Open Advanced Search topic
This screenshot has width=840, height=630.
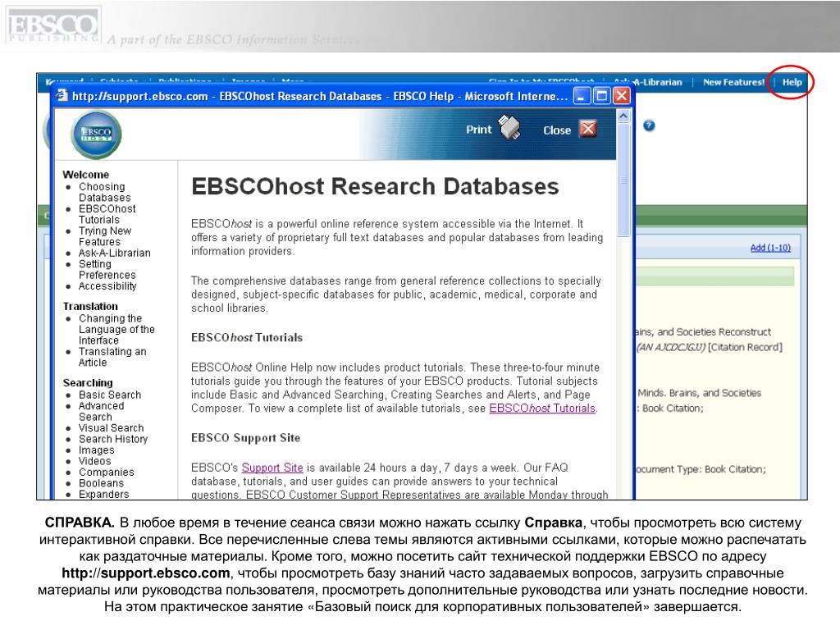tap(101, 412)
